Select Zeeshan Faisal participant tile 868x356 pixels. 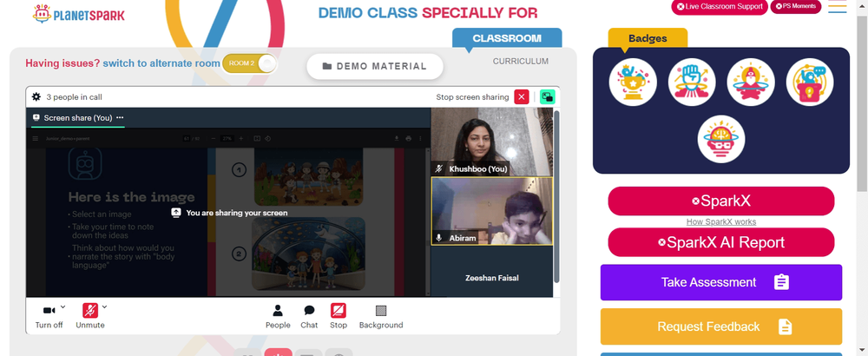[x=491, y=271]
